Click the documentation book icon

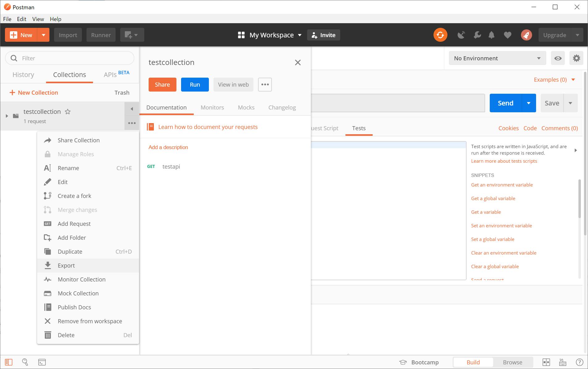[x=150, y=127]
